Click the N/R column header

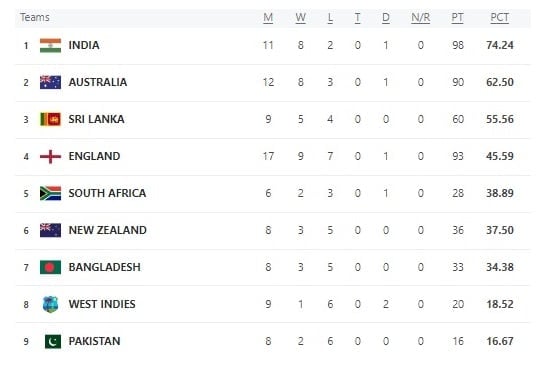[421, 17]
